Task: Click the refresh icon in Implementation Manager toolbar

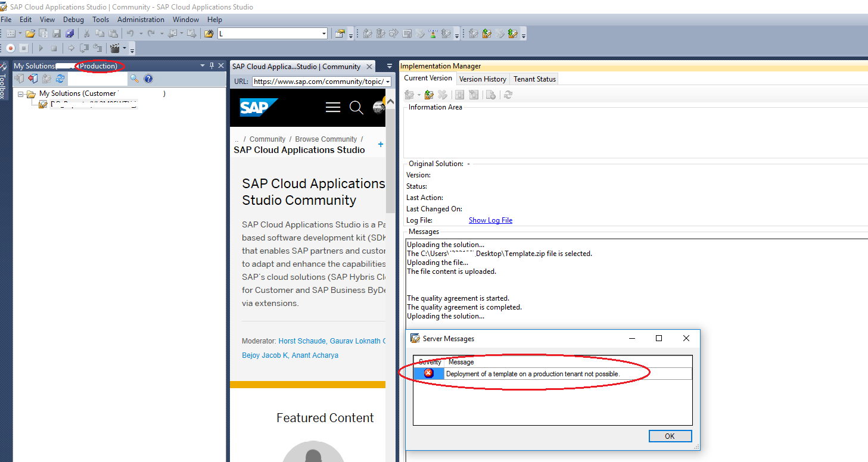Action: 508,95
